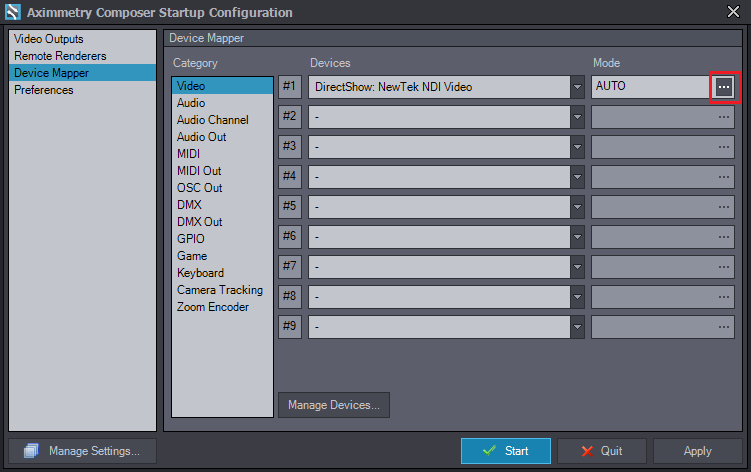Click the Manage Settings button with stack icon
Image resolution: width=751 pixels, height=472 pixels.
(82, 451)
